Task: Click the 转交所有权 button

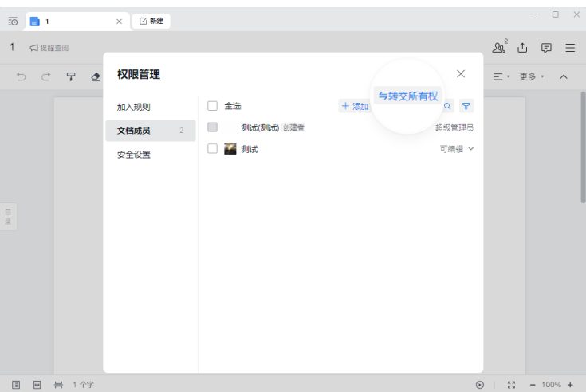Action: (408, 96)
